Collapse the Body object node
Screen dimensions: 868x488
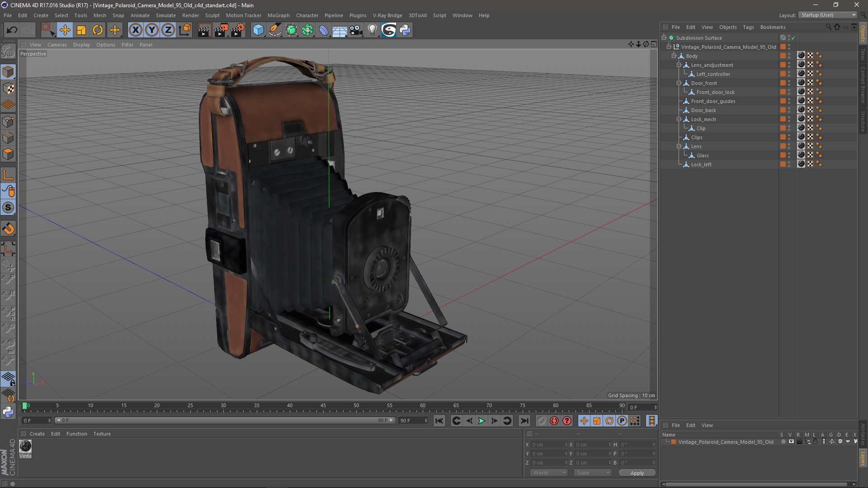click(x=674, y=56)
